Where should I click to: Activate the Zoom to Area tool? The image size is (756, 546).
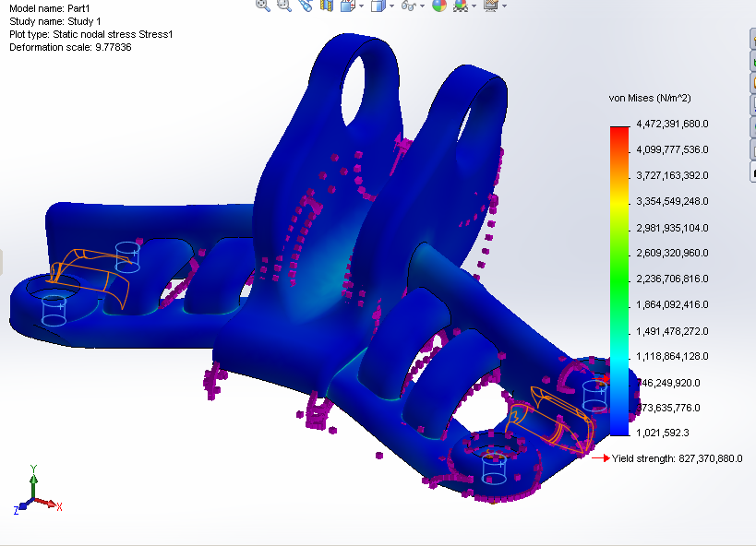pos(282,7)
